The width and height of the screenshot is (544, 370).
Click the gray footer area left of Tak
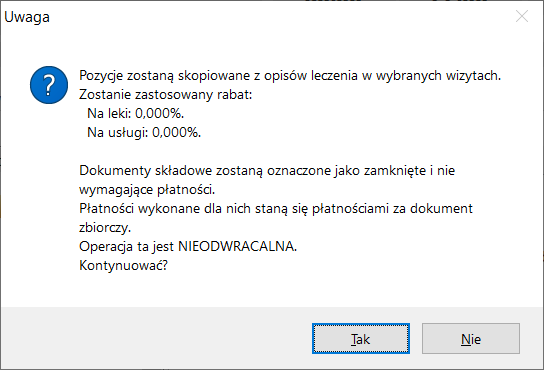tap(156, 338)
